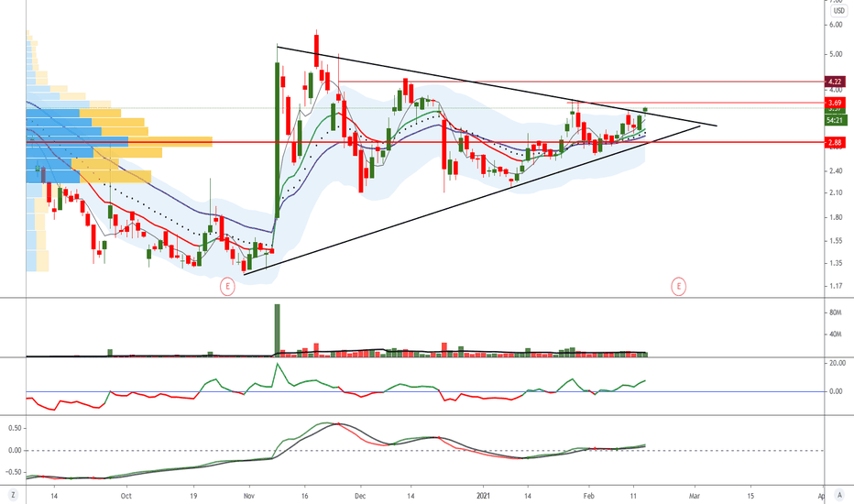Viewport: 854px width, 504px height.
Task: Click the Nov date label
Action: [x=249, y=496]
